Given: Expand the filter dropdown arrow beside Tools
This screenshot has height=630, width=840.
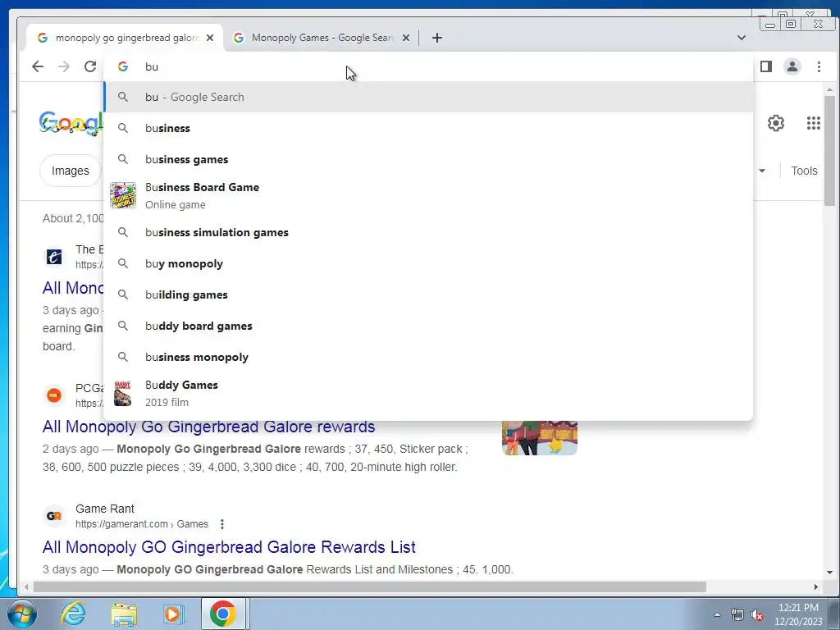Looking at the screenshot, I should (x=762, y=171).
